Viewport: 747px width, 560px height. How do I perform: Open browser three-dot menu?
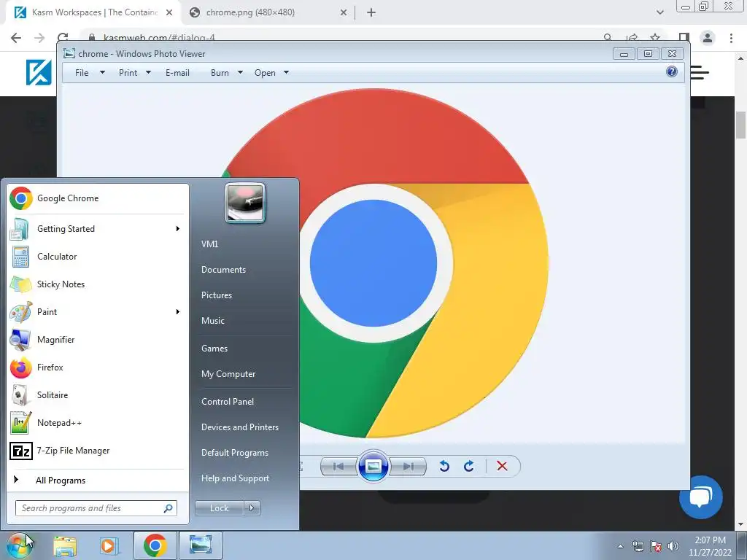(x=731, y=38)
